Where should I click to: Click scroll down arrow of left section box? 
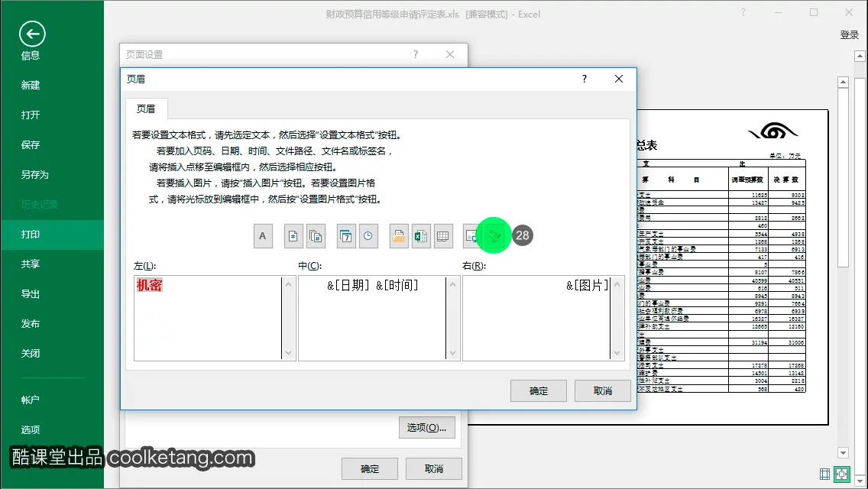tap(288, 353)
